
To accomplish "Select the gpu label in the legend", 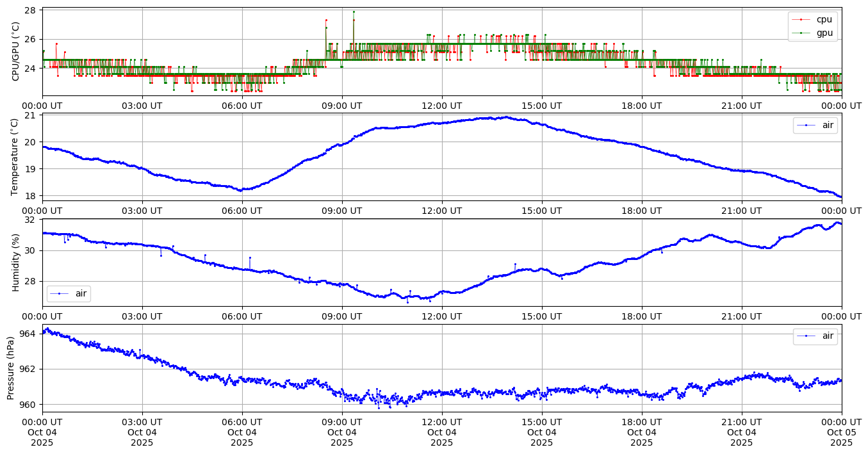I will tap(824, 32).
